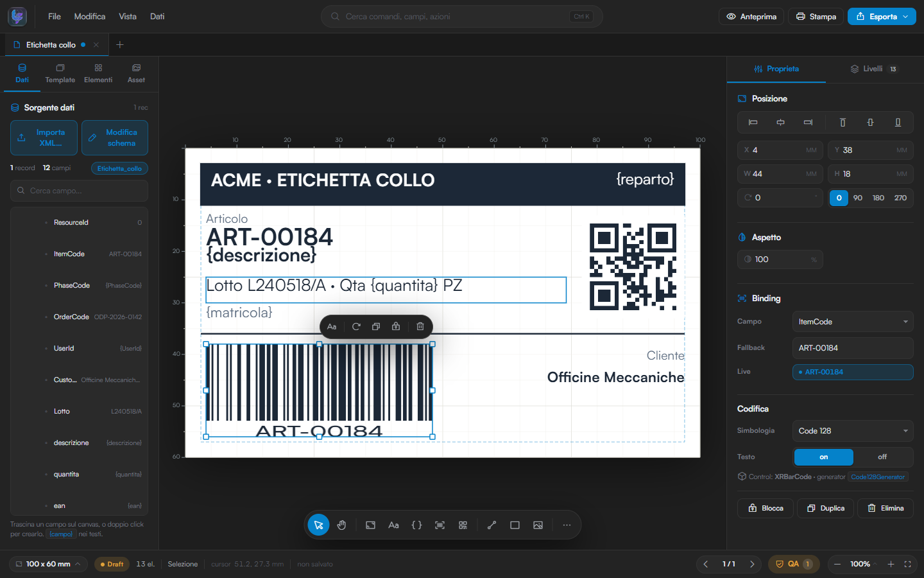Switch to the Template tab
This screenshot has width=924, height=578.
click(x=60, y=73)
